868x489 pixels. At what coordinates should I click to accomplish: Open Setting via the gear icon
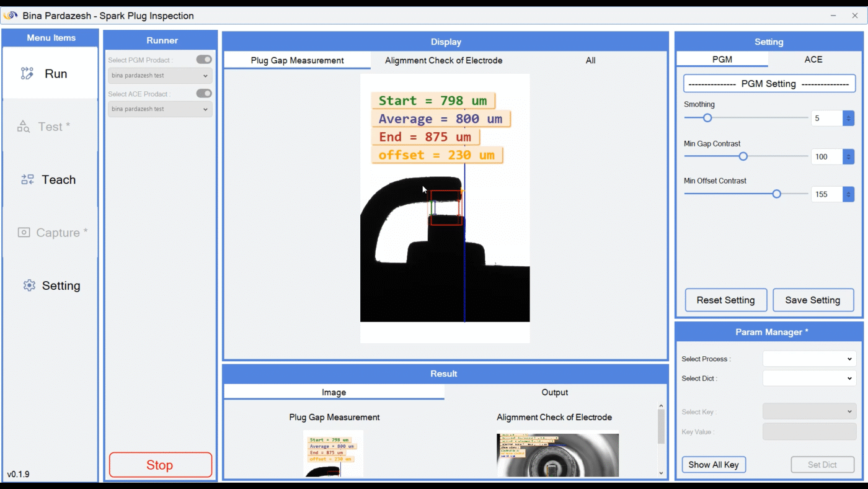[x=29, y=285]
